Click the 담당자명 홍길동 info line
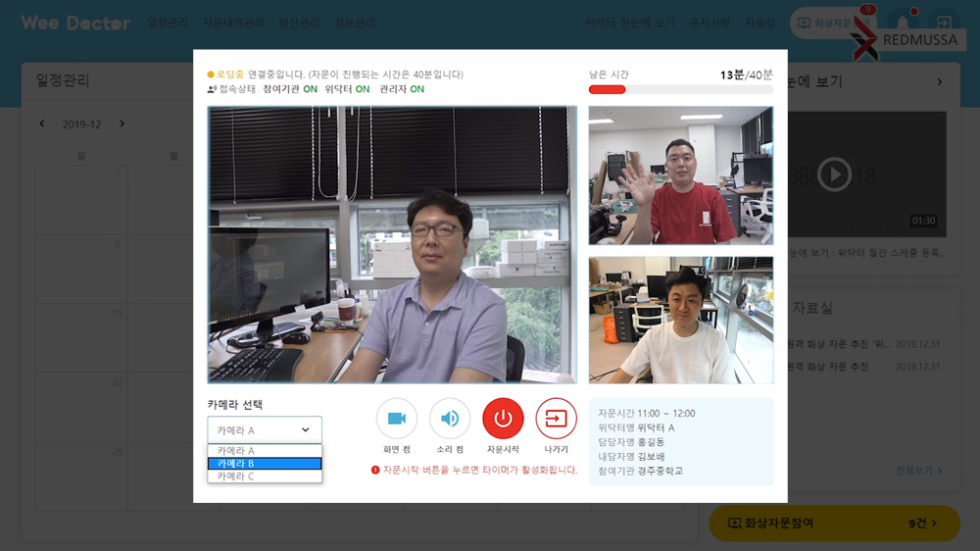The width and height of the screenshot is (980, 551). point(631,442)
